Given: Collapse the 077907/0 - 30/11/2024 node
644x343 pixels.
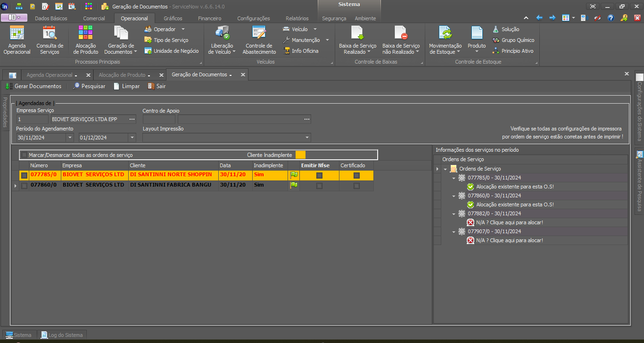Looking at the screenshot, I should [454, 231].
